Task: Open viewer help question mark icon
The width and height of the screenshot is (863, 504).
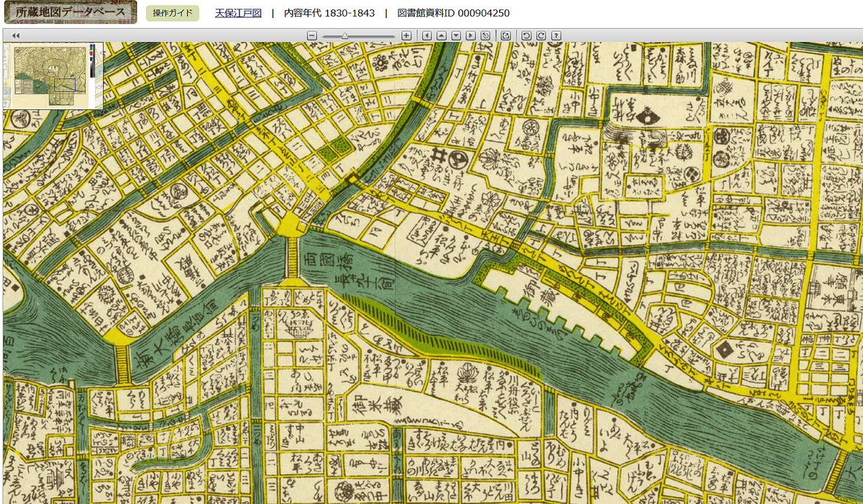Action: pyautogui.click(x=556, y=35)
